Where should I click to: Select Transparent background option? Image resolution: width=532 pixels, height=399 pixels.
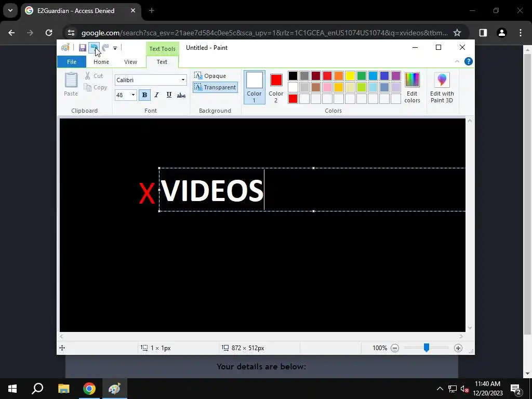pyautogui.click(x=215, y=87)
